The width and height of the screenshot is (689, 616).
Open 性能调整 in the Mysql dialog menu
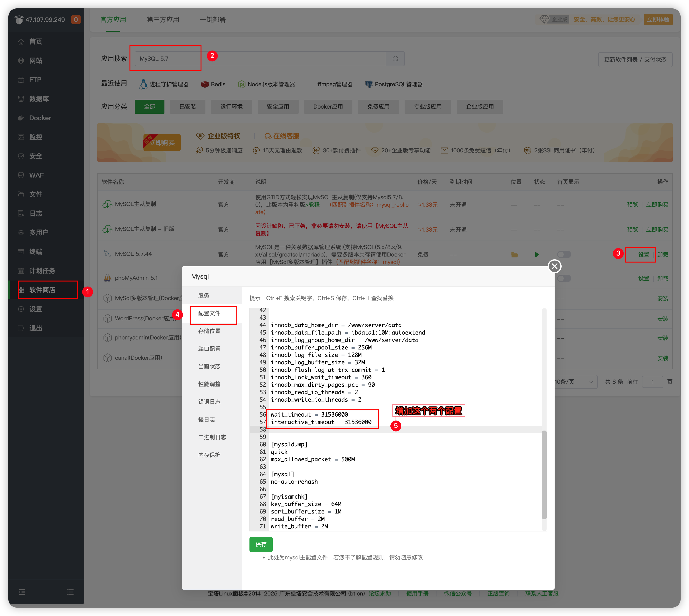point(209,384)
